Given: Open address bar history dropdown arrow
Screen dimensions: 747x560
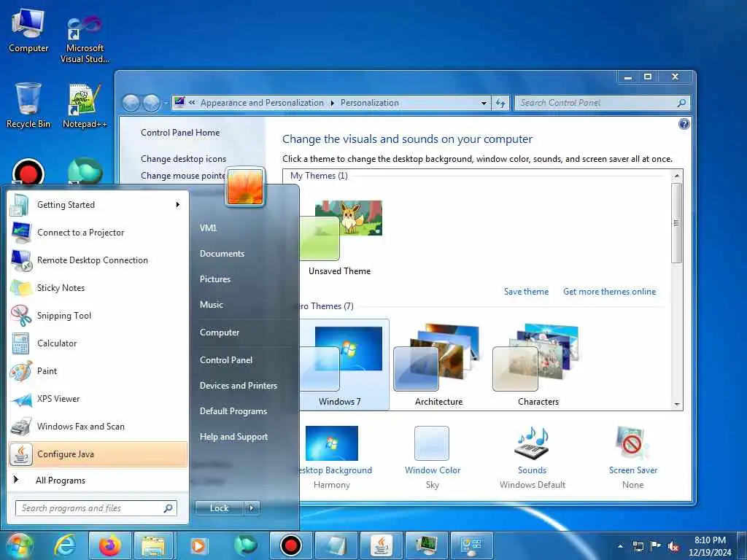Looking at the screenshot, I should (x=484, y=103).
